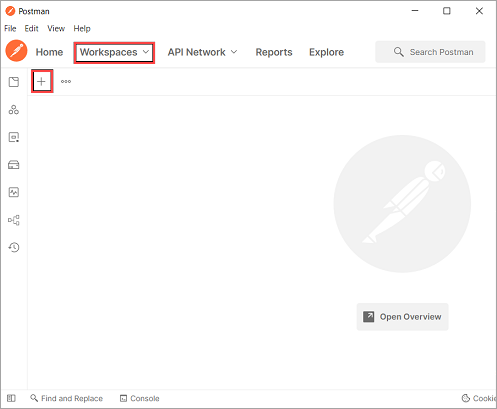Image resolution: width=497 pixels, height=409 pixels.
Task: Click the magnifier icon in search box
Action: coord(399,52)
